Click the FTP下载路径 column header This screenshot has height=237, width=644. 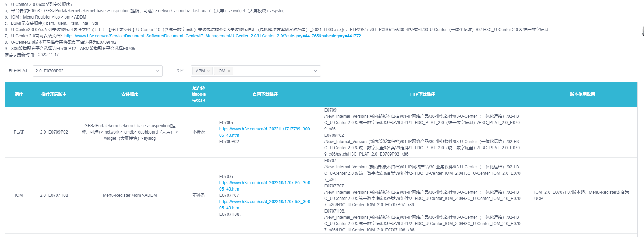point(423,94)
